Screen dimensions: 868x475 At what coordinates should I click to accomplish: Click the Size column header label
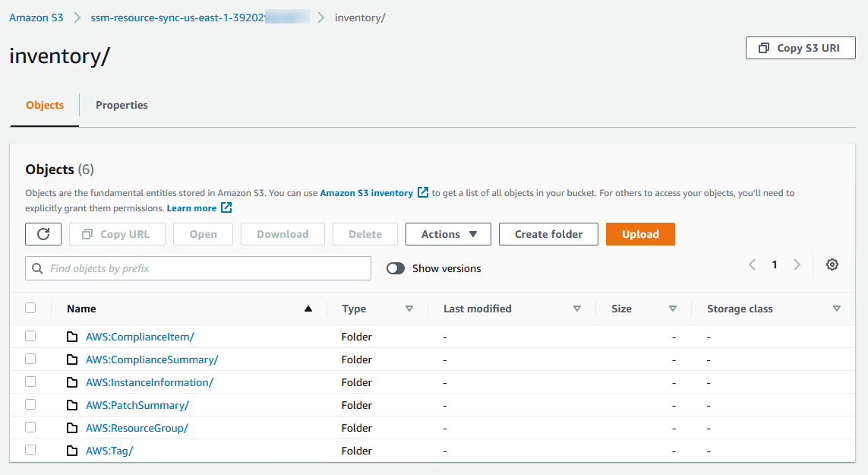(622, 309)
